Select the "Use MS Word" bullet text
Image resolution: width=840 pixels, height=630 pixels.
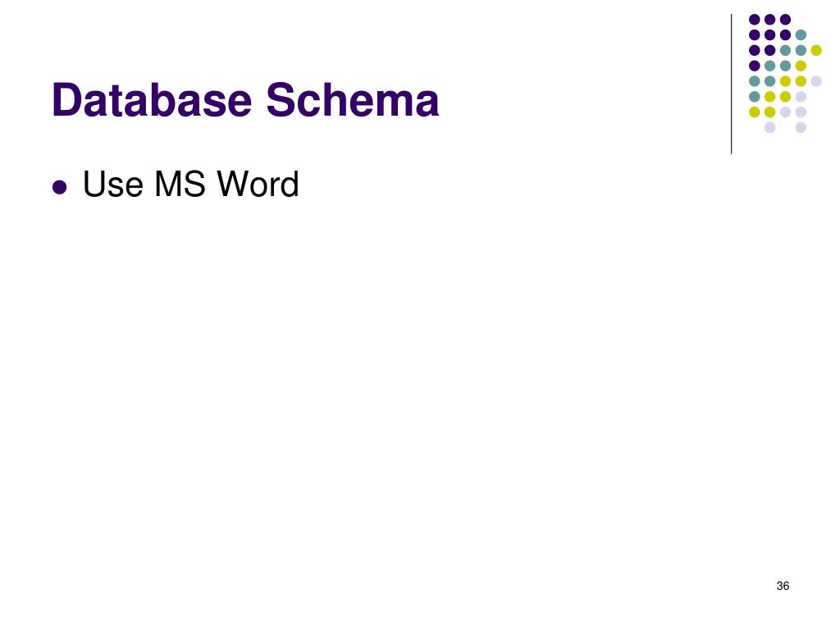(x=190, y=185)
